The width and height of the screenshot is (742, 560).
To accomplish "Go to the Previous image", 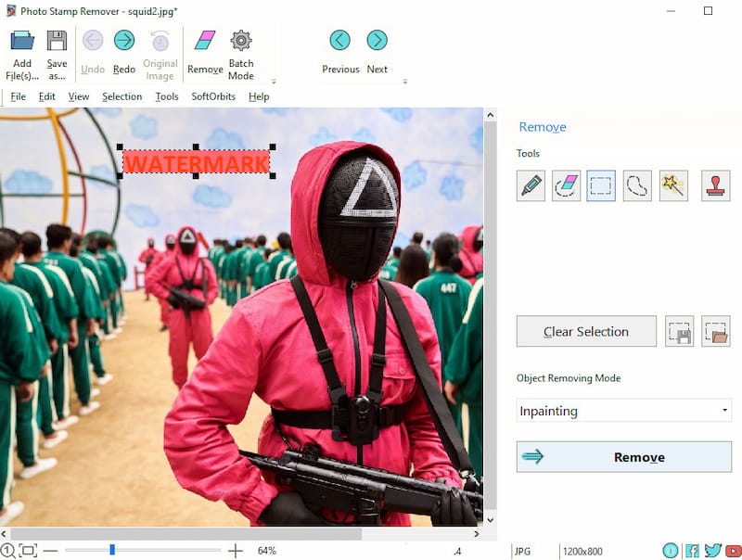I will pyautogui.click(x=340, y=40).
